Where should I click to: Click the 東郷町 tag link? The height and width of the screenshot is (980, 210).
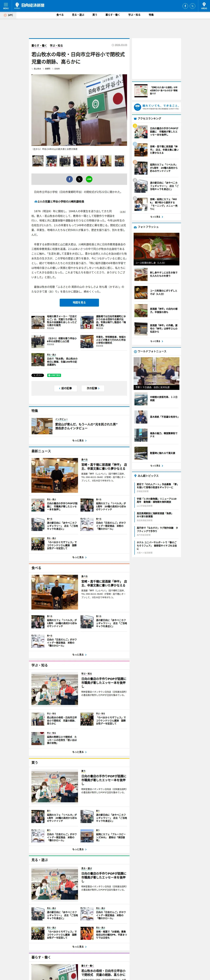(47, 69)
